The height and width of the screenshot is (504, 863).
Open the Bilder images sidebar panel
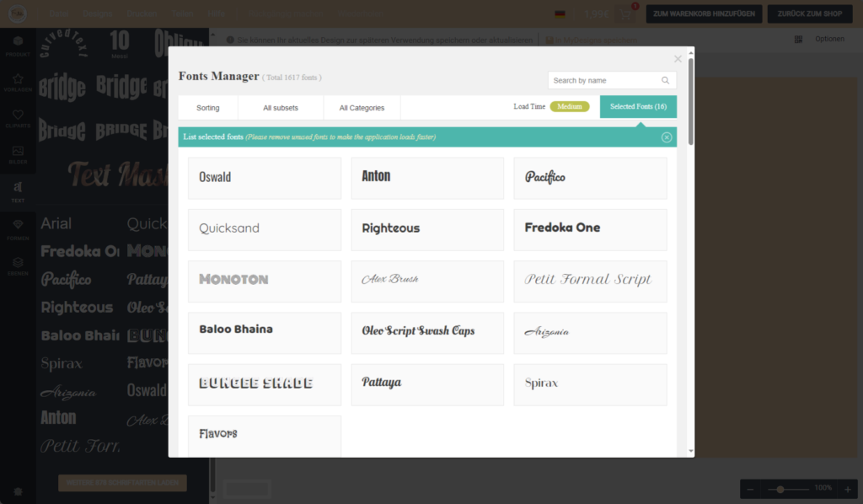click(18, 155)
